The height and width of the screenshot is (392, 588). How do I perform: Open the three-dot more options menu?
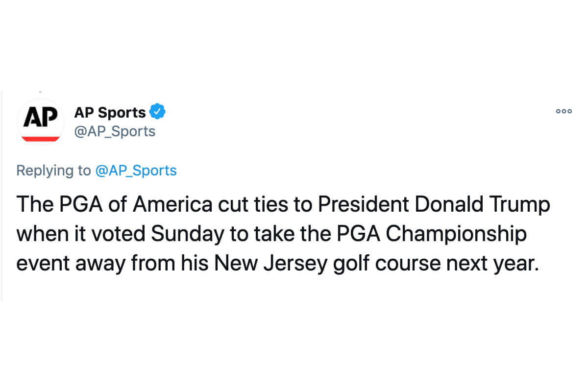tap(563, 111)
